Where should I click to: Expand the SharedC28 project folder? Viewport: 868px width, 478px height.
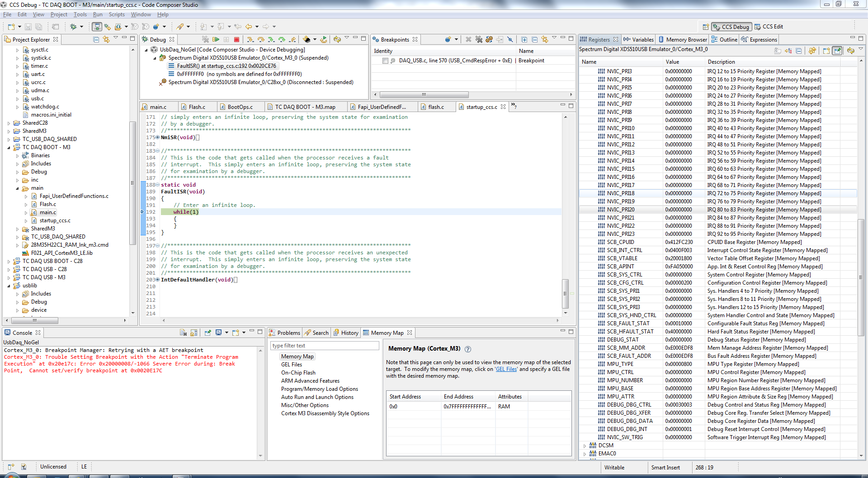point(9,123)
